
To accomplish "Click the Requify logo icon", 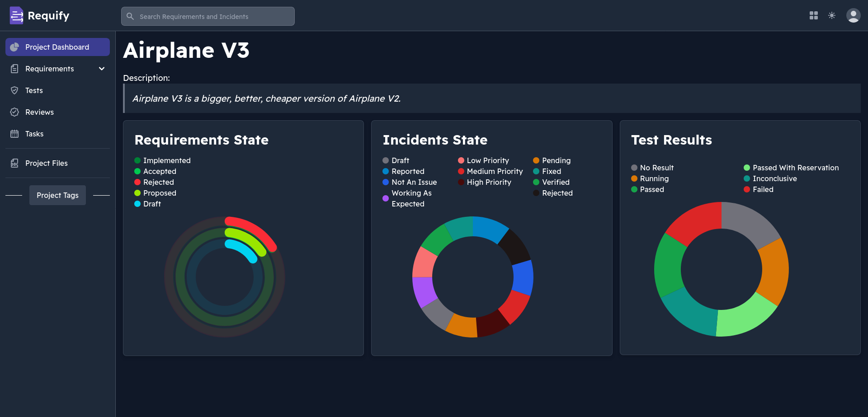I will pyautogui.click(x=16, y=16).
